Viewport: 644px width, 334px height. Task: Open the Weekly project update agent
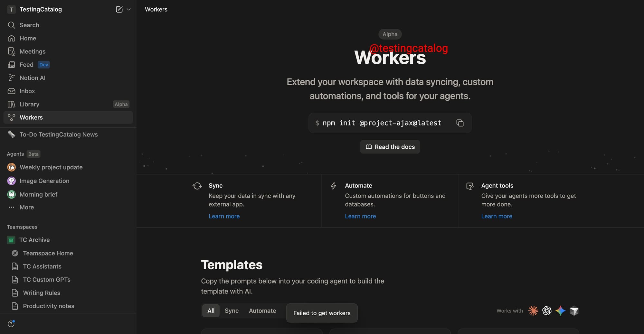tap(51, 167)
